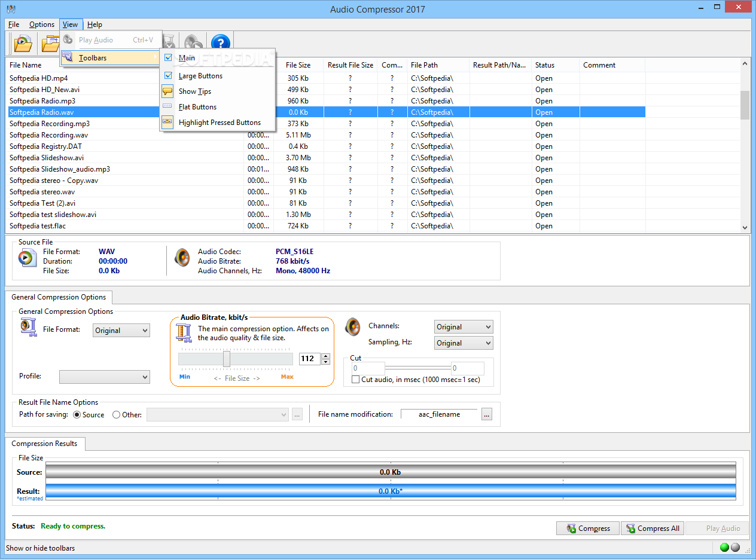
Task: Click the Compress All button
Action: 653,529
